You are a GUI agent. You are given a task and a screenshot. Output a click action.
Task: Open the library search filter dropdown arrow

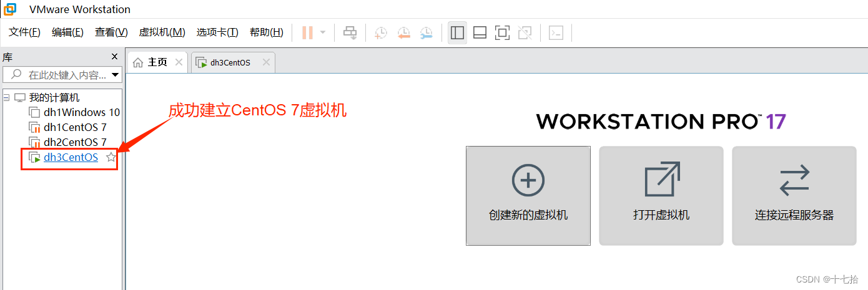point(116,75)
